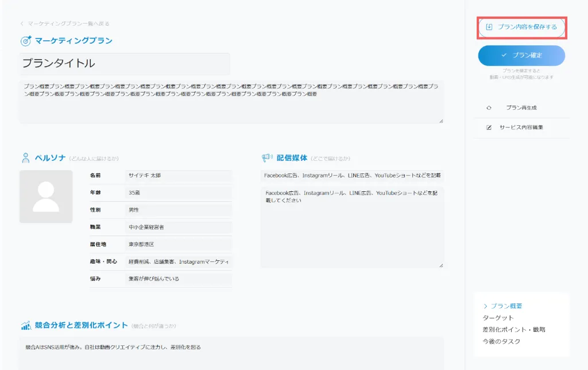Image resolution: width=588 pixels, height=370 pixels.
Task: Navigate to 今後のタスク in side navigation
Action: click(502, 342)
